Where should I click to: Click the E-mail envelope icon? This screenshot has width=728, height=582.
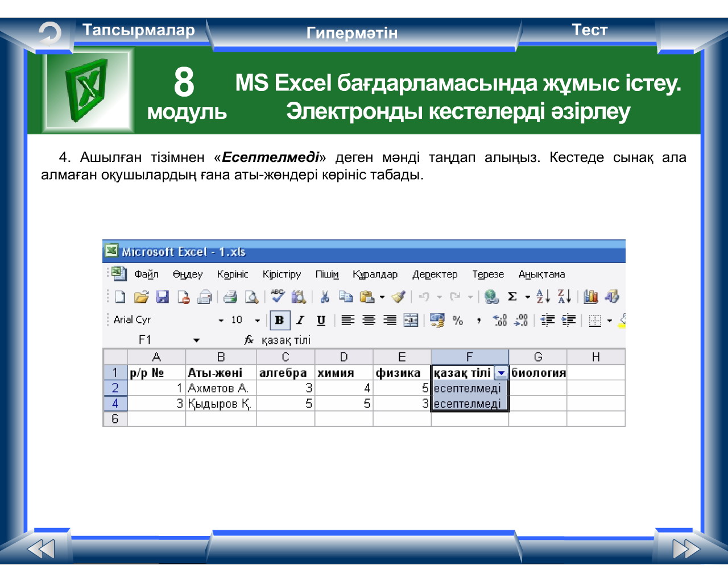(204, 297)
